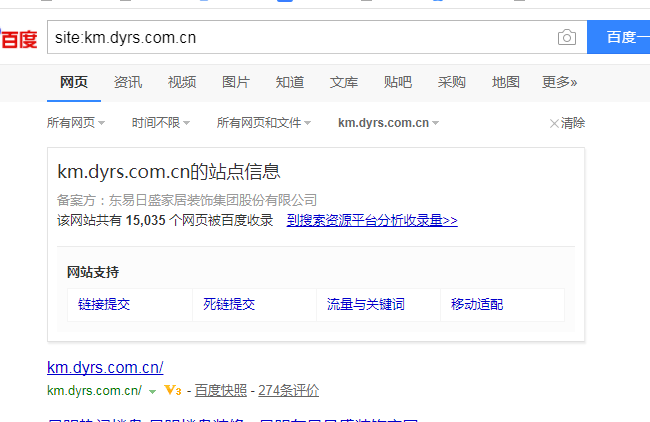The width and height of the screenshot is (650, 422).
Task: Switch to the 资讯 tab
Action: tap(128, 82)
